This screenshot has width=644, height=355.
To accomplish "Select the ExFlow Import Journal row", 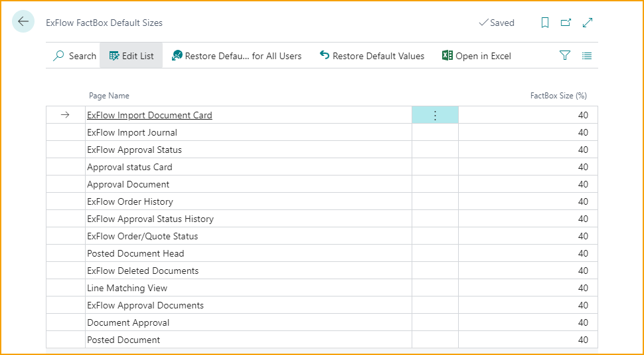I will click(321, 132).
